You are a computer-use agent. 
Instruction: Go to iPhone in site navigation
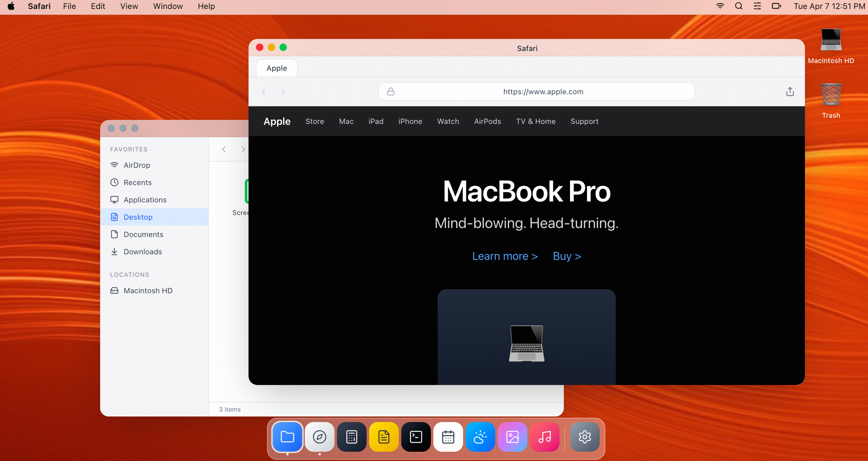(410, 121)
